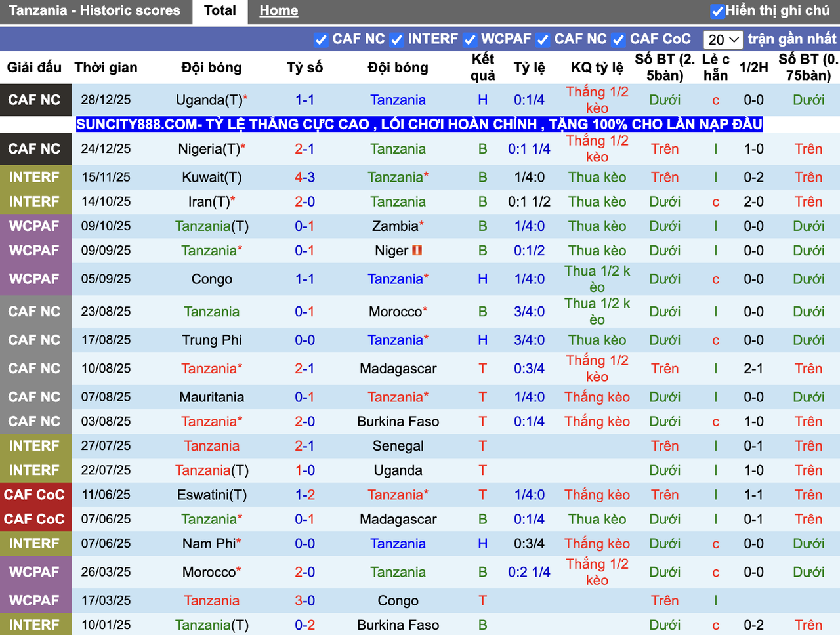Click Burkina Faso in the 10/01/25 row
The width and height of the screenshot is (840, 635).
pos(398,625)
